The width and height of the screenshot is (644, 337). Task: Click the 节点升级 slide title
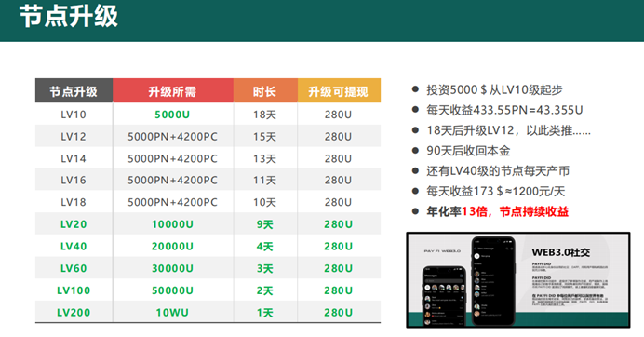tap(69, 17)
